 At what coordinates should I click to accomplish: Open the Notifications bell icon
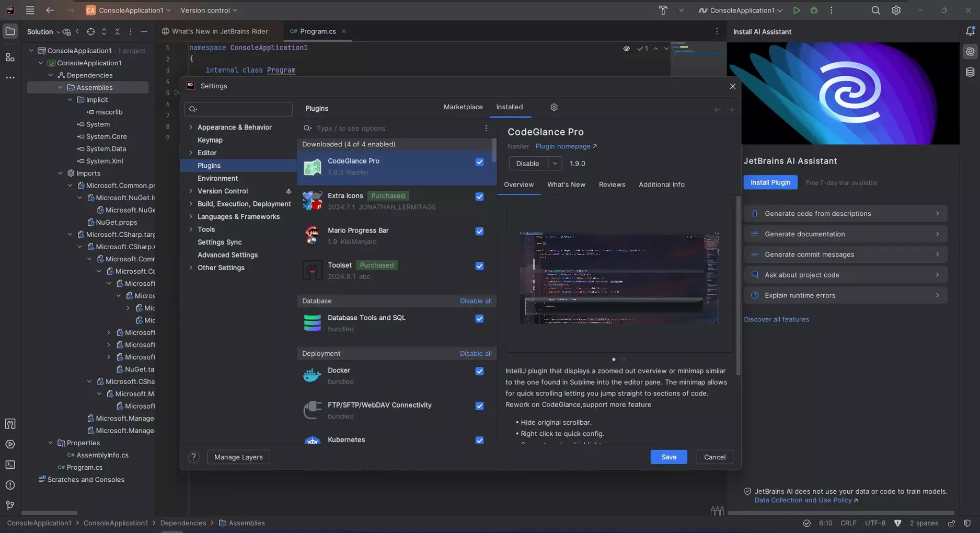(x=970, y=31)
